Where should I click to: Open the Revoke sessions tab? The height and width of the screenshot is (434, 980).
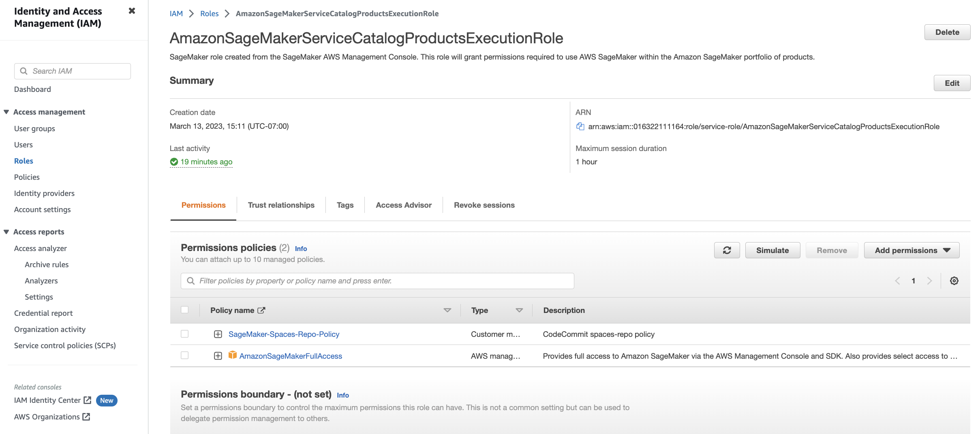[x=484, y=205]
